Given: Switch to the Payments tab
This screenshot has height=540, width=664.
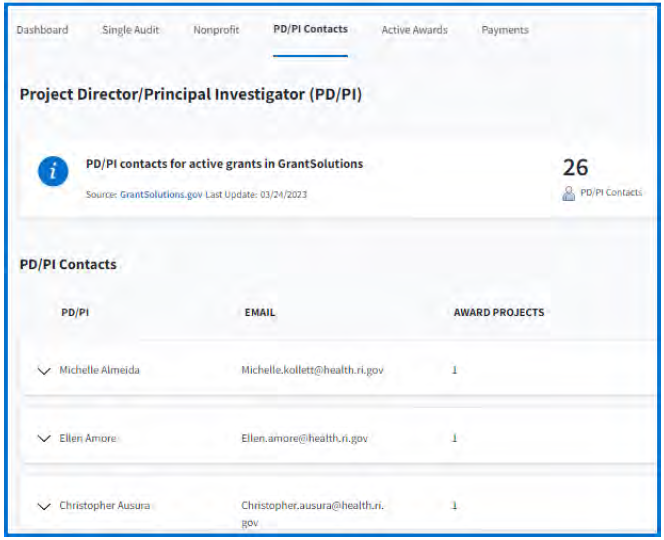Looking at the screenshot, I should (505, 30).
